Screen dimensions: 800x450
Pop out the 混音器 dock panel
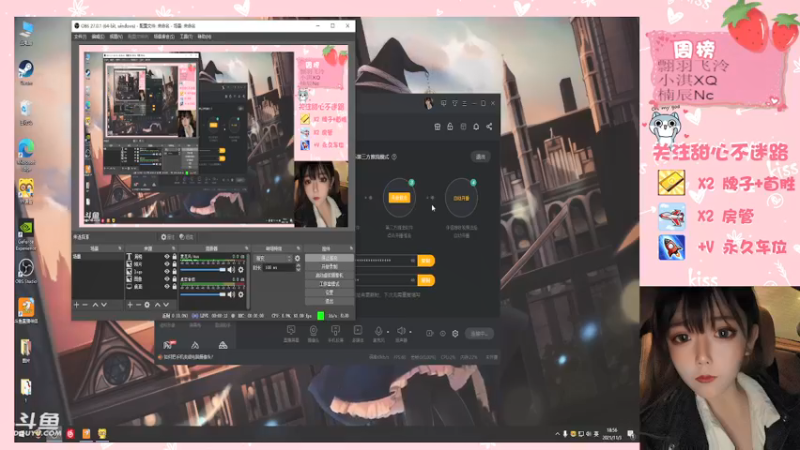tap(246, 248)
